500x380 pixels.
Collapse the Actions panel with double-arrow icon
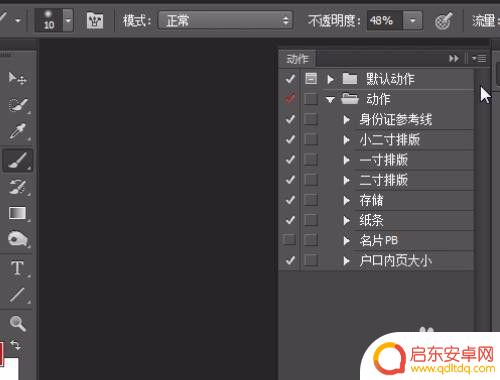click(453, 59)
